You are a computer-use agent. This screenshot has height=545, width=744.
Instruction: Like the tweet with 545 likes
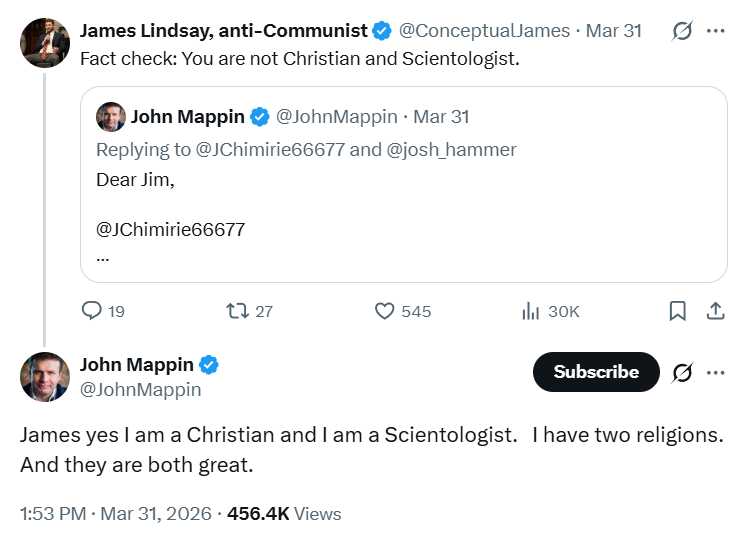pos(385,311)
